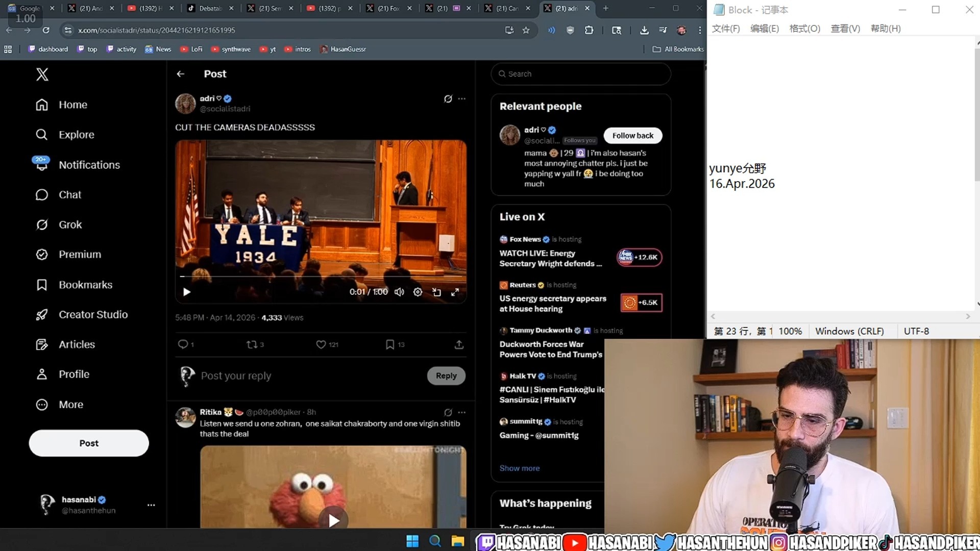
Task: Open the Yale video settings gear
Action: pos(418,292)
